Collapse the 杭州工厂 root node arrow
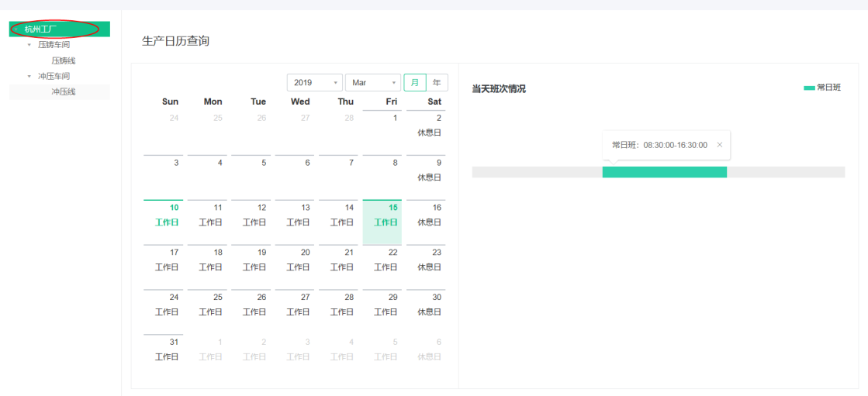The image size is (868, 396). coord(16,29)
